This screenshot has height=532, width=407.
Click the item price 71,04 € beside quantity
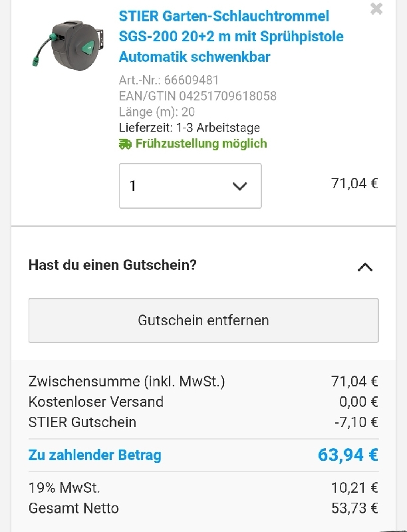pos(354,184)
